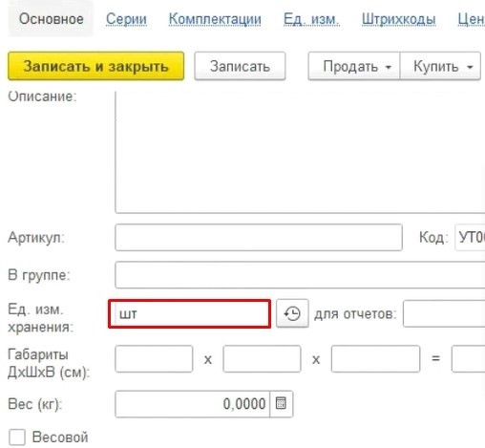Image resolution: width=485 pixels, height=448 pixels.
Task: Enable the Весовой checkbox
Action: [17, 437]
